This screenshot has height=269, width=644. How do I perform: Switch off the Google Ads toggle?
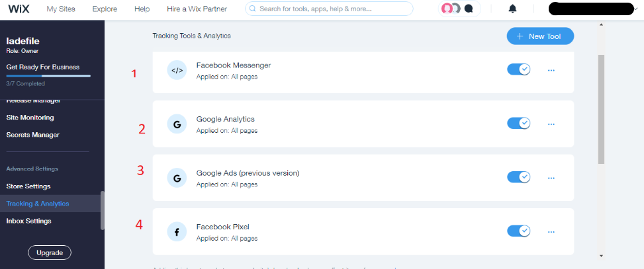pos(519,177)
